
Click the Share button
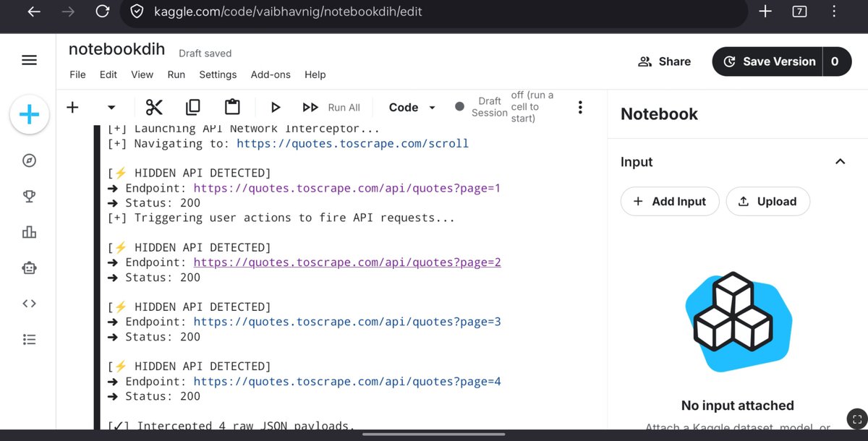pos(664,61)
